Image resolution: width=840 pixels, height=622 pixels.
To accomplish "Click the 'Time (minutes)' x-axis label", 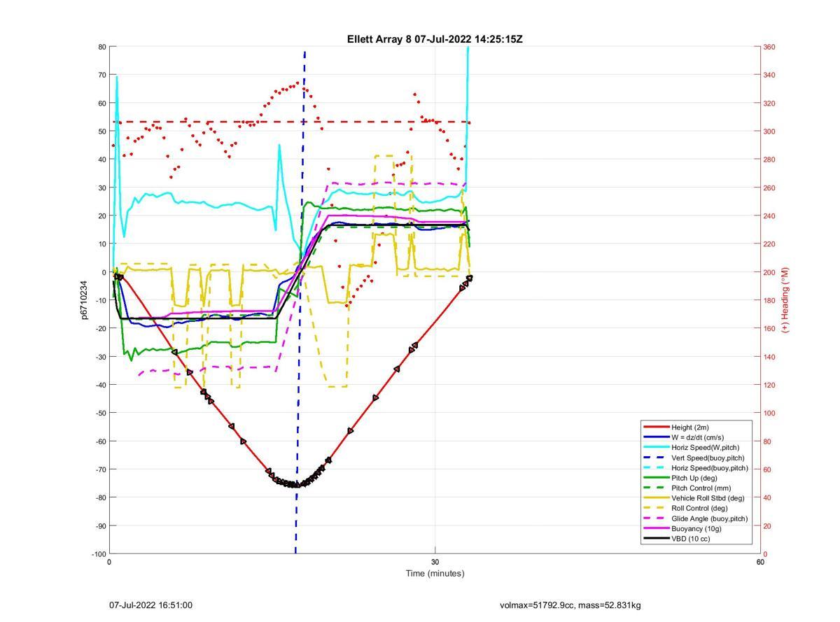I will (435, 574).
